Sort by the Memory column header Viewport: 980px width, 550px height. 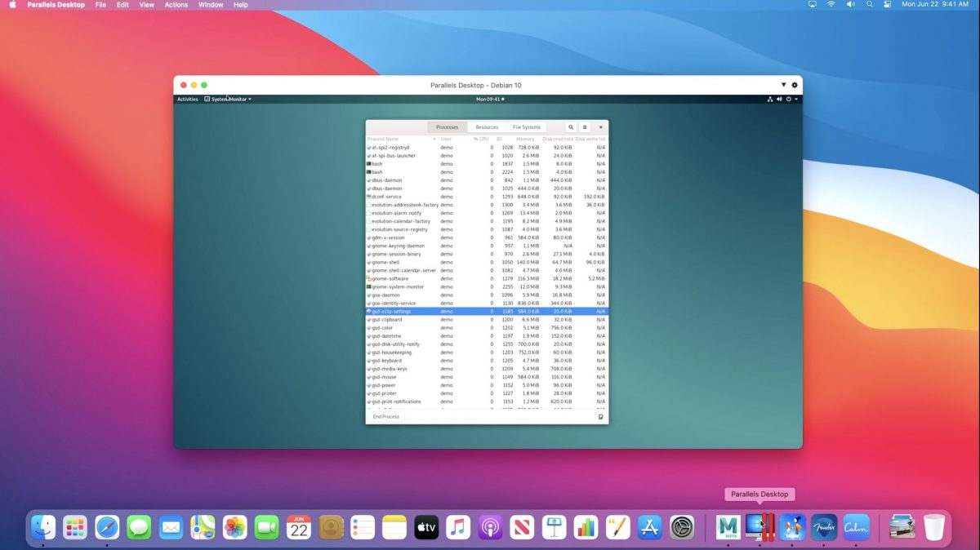pyautogui.click(x=525, y=139)
